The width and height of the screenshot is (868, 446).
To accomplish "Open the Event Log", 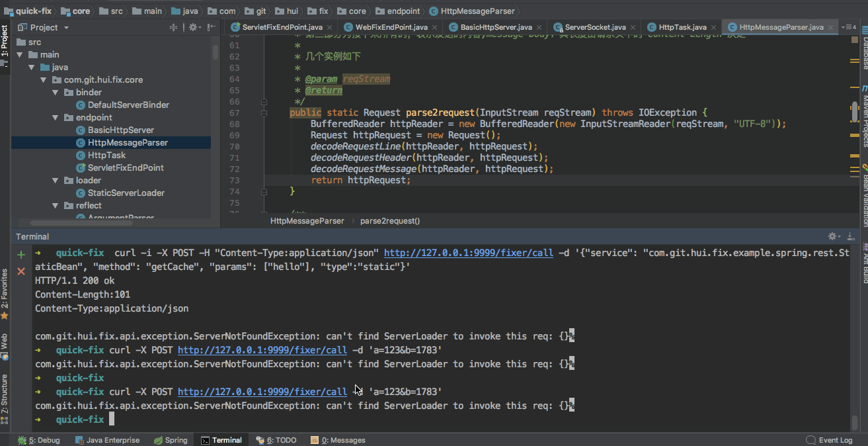I will click(x=830, y=440).
